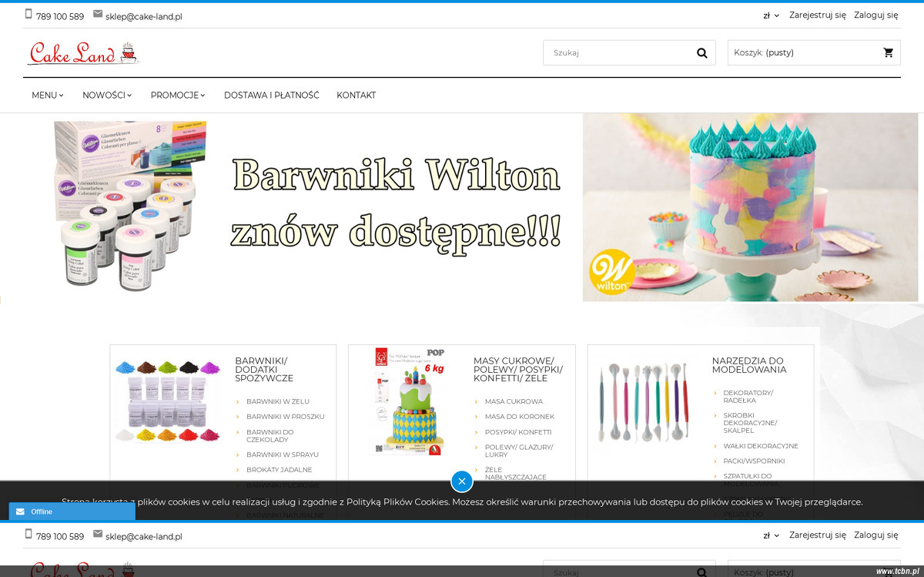This screenshot has height=577, width=924.
Task: Open BARWNIKI/ DODATKI SPOŻYWCZE category heading
Action: (x=264, y=370)
